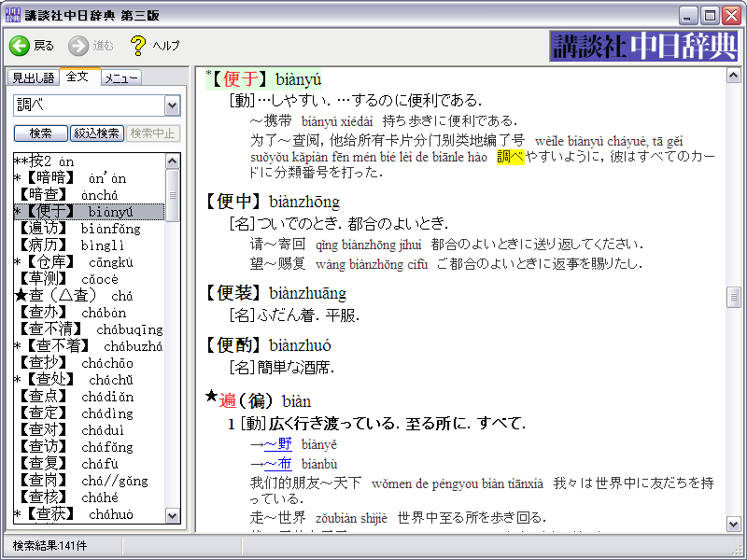The height and width of the screenshot is (560, 747).
Task: Maximize the dictionary window
Action: click(710, 16)
